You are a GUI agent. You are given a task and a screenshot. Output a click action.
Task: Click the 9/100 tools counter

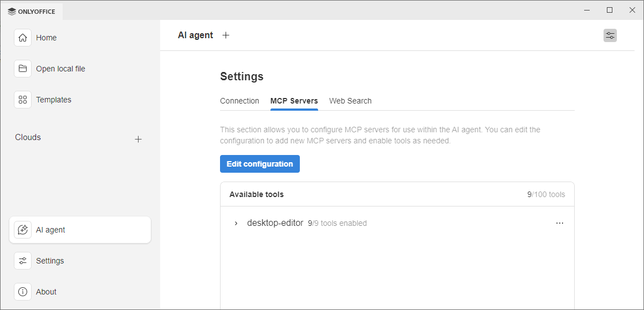coord(546,194)
